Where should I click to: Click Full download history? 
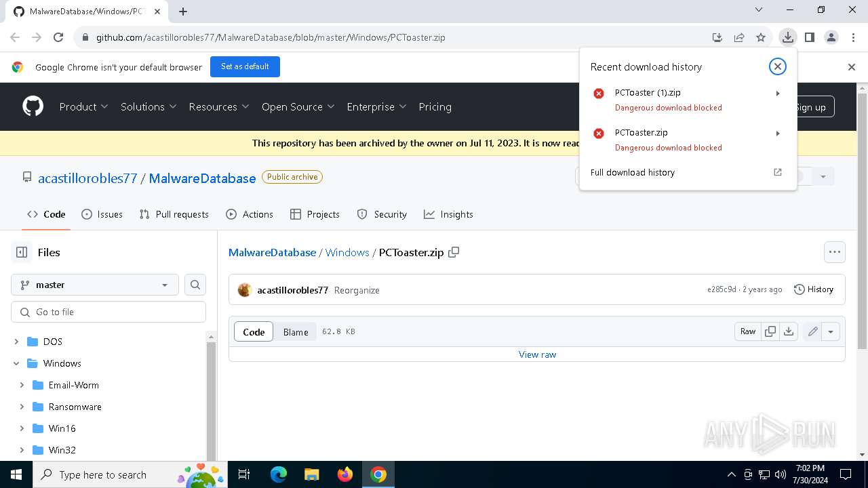[x=633, y=172]
